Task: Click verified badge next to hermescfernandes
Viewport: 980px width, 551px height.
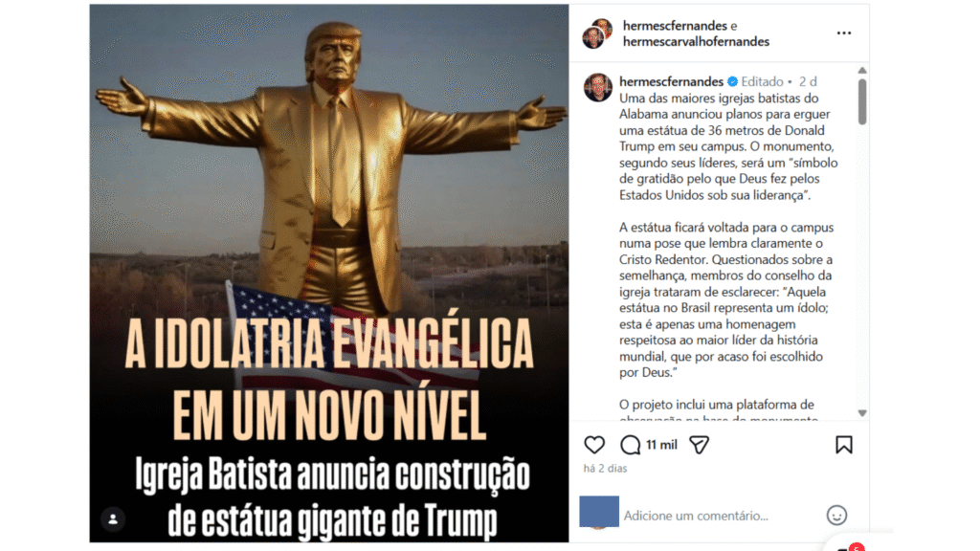Action: click(732, 82)
